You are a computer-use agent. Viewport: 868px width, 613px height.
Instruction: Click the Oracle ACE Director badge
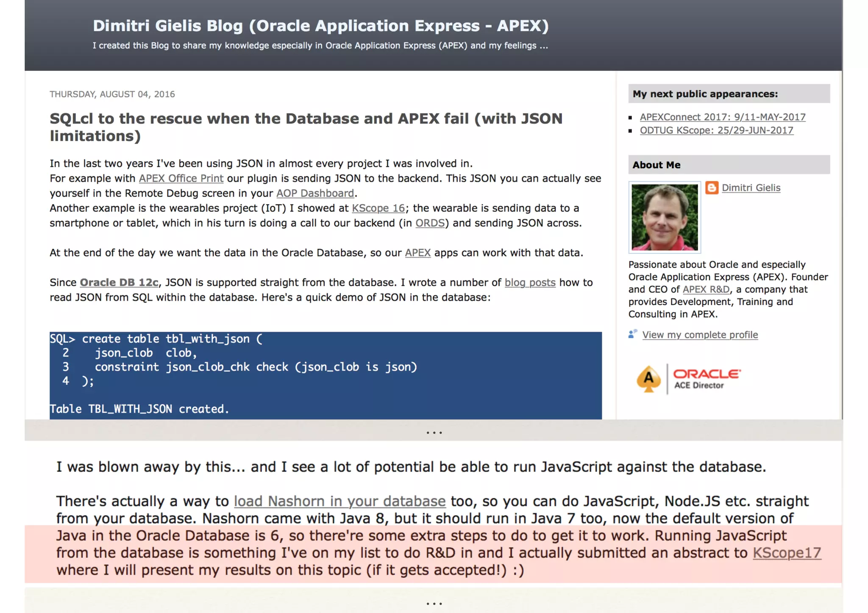pos(688,378)
